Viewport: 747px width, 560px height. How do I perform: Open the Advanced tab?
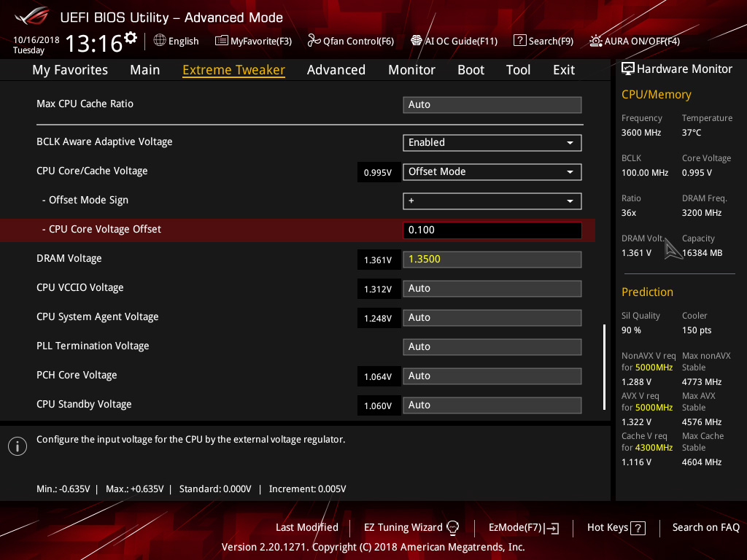tap(336, 70)
